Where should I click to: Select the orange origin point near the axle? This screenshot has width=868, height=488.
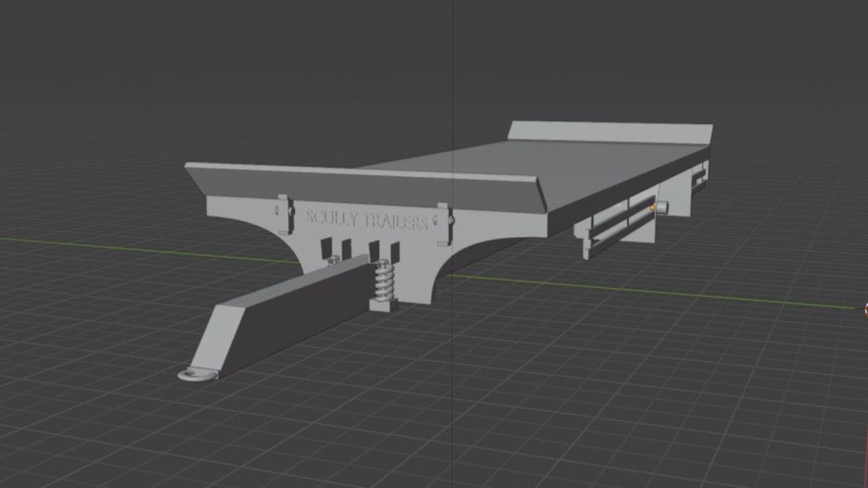(x=652, y=207)
